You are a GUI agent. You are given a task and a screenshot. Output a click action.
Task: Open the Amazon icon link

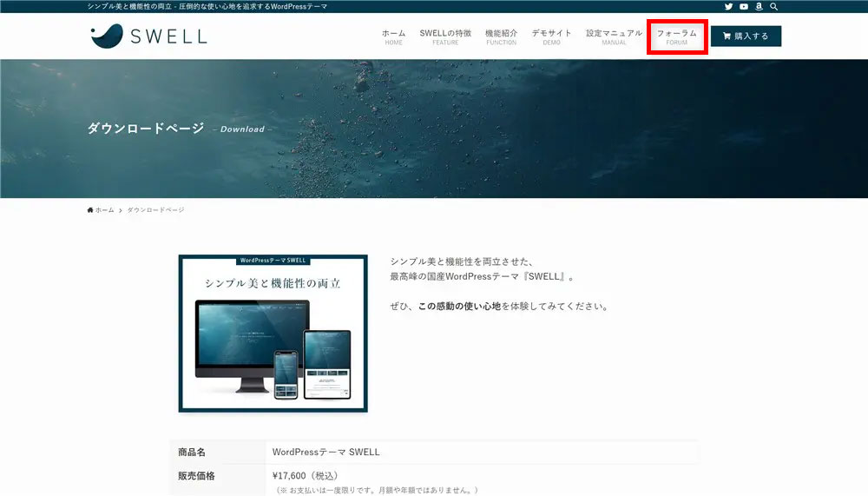pyautogui.click(x=759, y=7)
